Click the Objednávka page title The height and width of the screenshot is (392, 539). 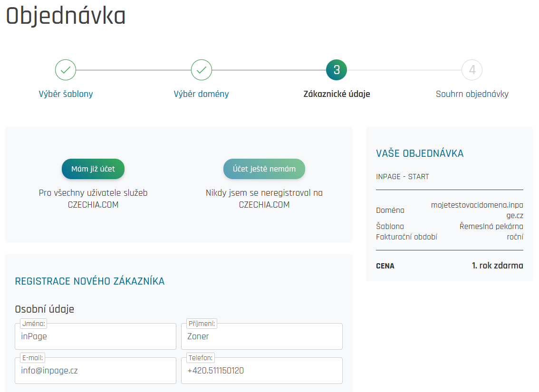[x=66, y=16]
